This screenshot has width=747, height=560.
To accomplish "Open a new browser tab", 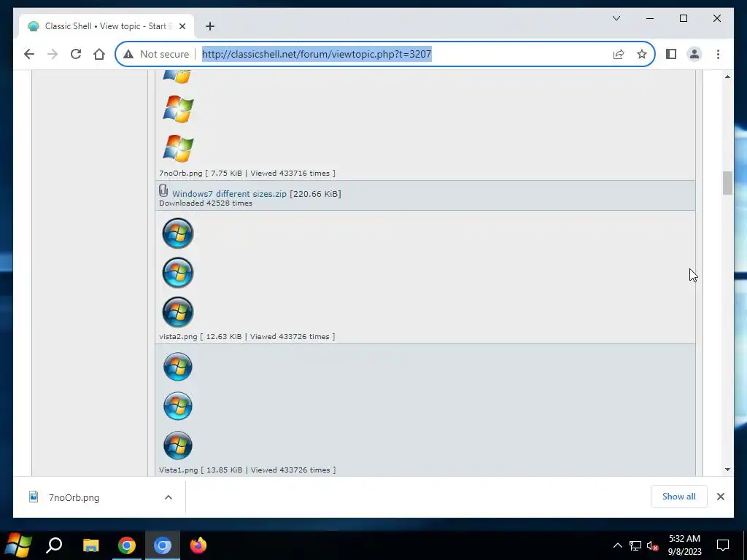I will tap(210, 26).
